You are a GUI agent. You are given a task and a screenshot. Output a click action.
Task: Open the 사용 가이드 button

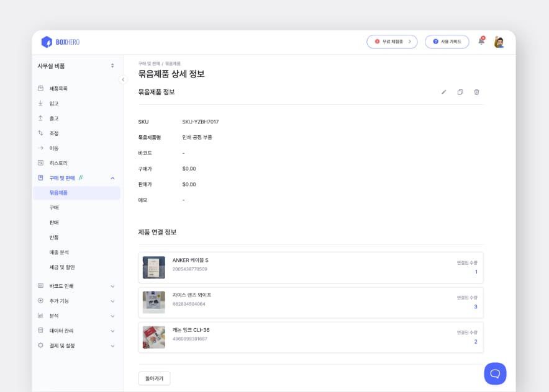[447, 42]
